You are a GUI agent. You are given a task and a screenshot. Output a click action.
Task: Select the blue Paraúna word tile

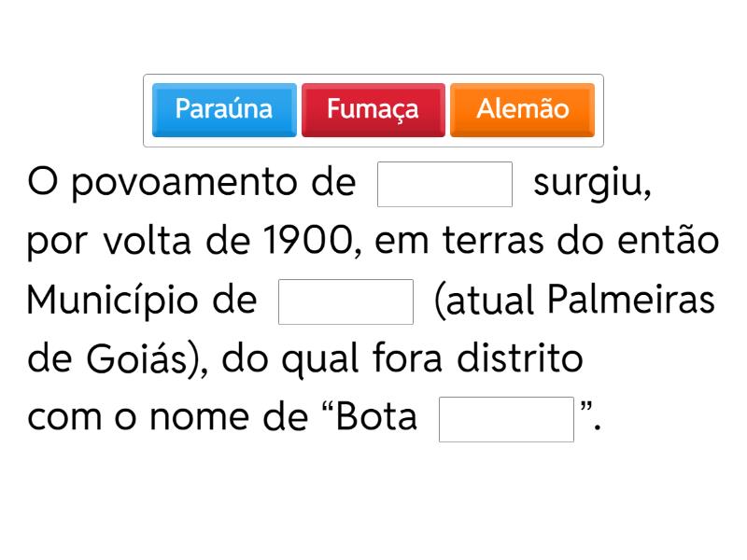224,110
